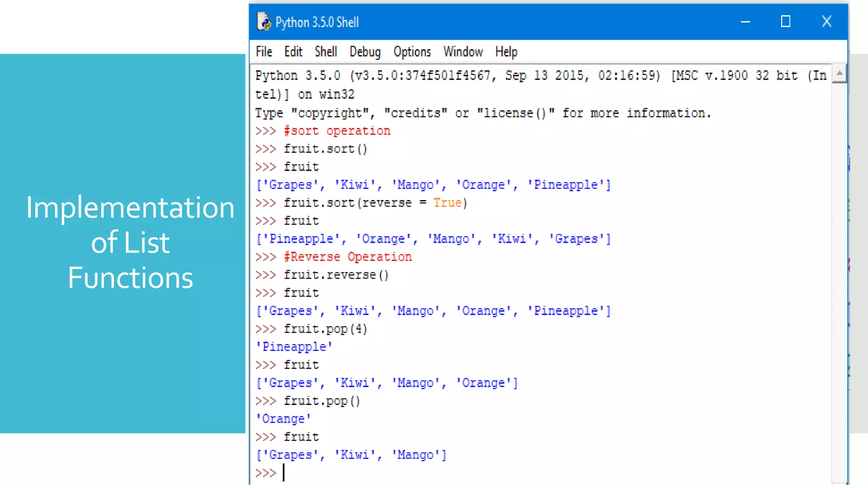This screenshot has height=488, width=868.
Task: Click the scrollbar up arrow
Action: pos(839,73)
